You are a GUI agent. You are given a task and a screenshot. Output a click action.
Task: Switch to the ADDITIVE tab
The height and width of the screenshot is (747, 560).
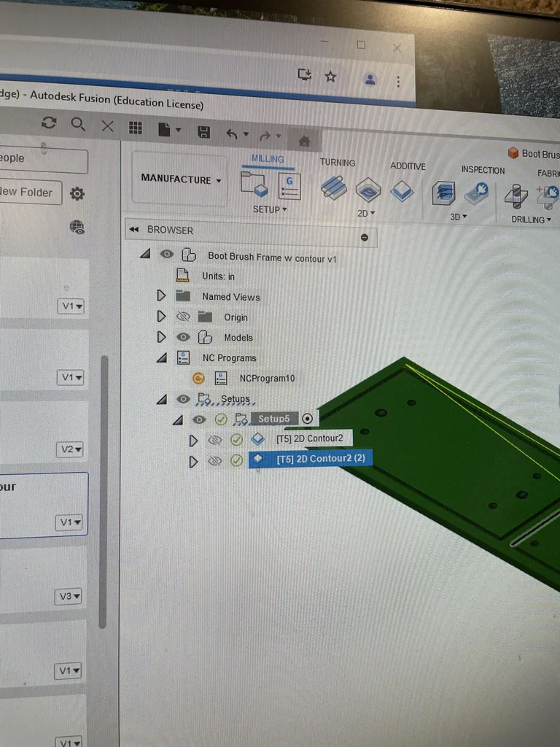(x=407, y=166)
